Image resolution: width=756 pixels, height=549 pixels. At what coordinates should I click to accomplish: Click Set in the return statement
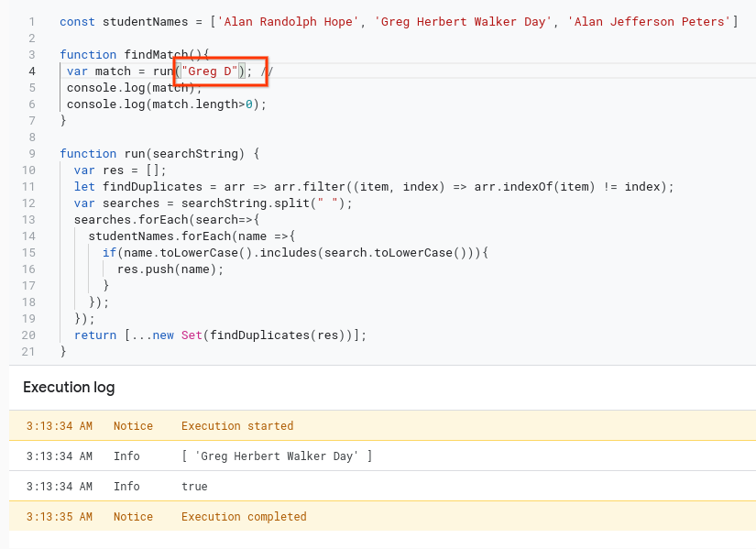coord(192,335)
